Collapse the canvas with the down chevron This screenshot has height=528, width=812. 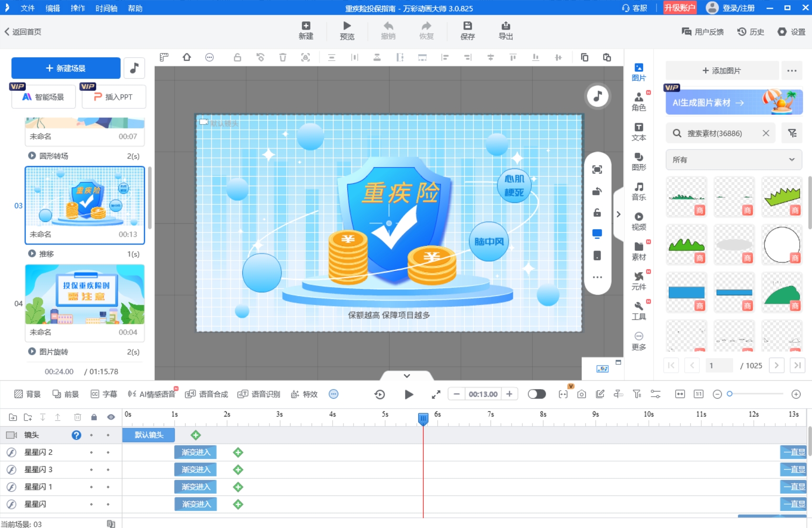click(x=406, y=376)
